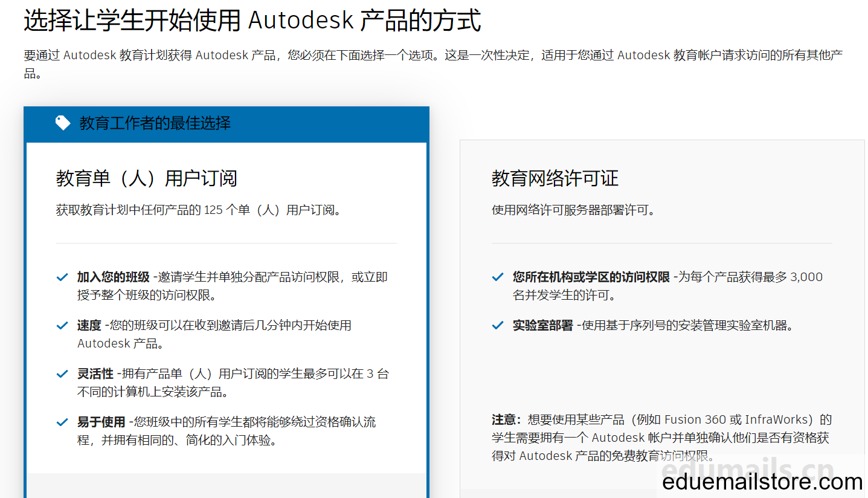Click the checkmark beside 灵活性

tap(62, 374)
